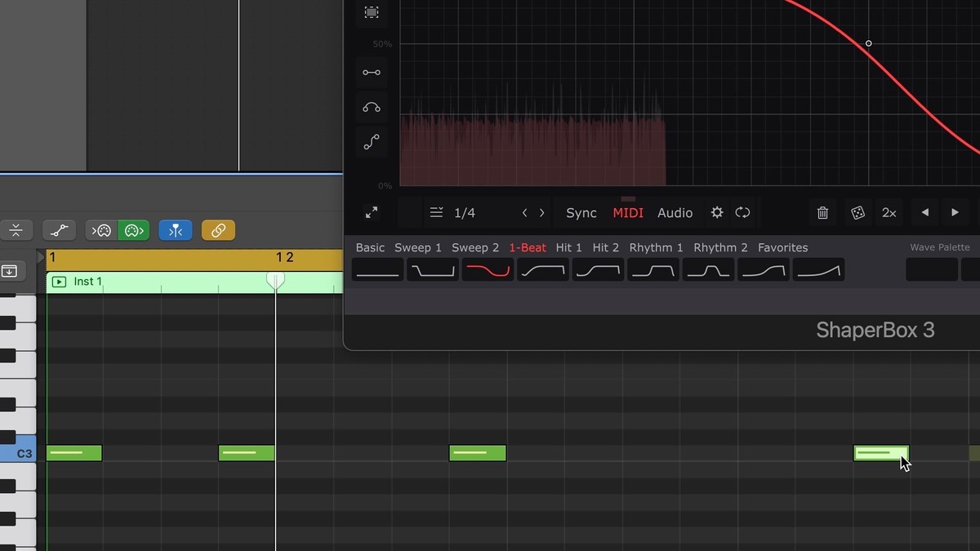Click the dice randomize icon
Image resolution: width=980 pixels, height=551 pixels.
click(x=857, y=213)
